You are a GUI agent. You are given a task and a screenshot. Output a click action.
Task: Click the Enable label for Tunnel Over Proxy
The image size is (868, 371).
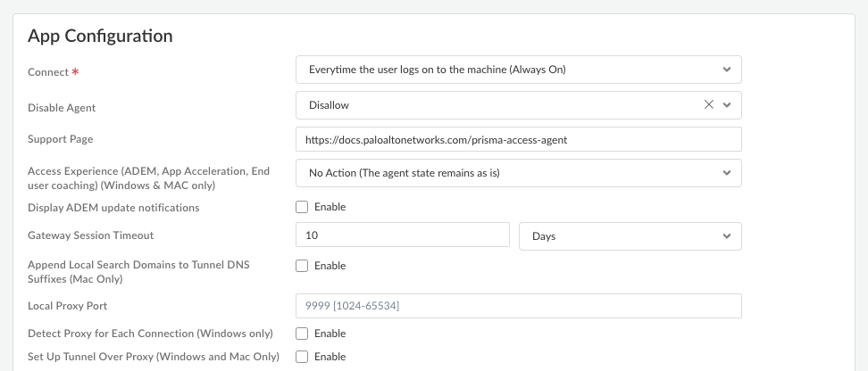coord(330,357)
